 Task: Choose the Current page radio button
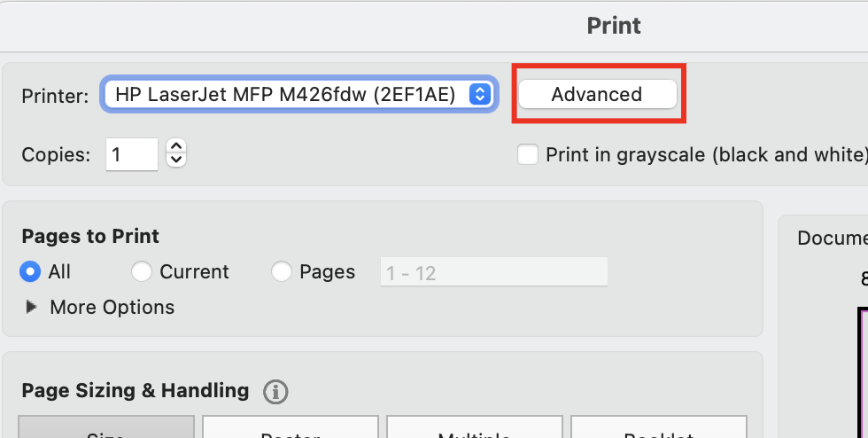(x=141, y=271)
